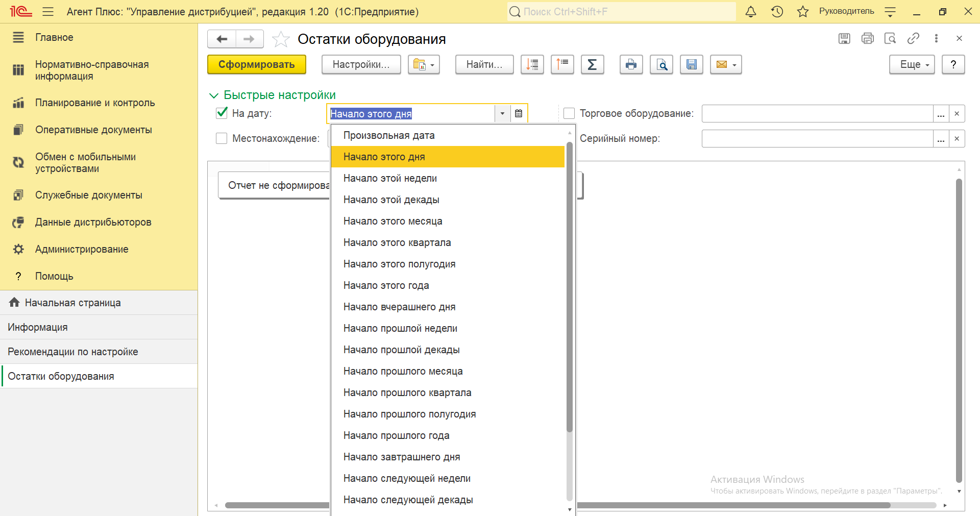This screenshot has width=980, height=516.
Task: Open favorites star in title bar
Action: (x=803, y=12)
